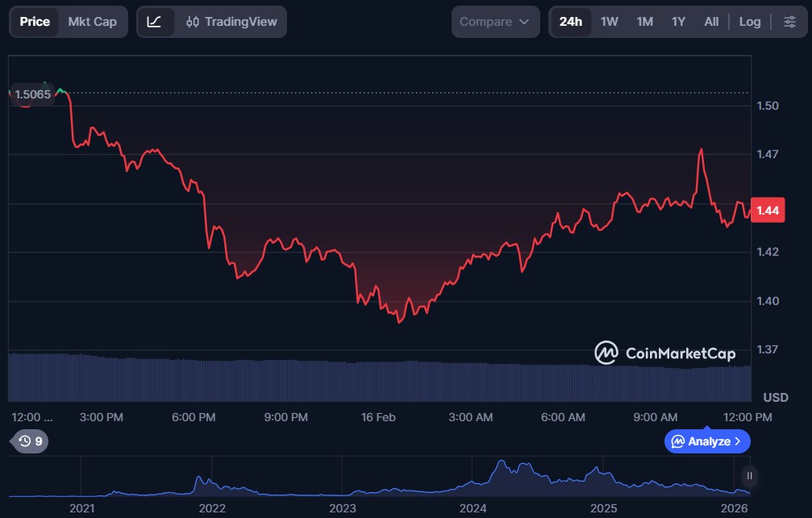Click the 1.5065 opening price label
Viewport: 812px width, 518px height.
[32, 94]
